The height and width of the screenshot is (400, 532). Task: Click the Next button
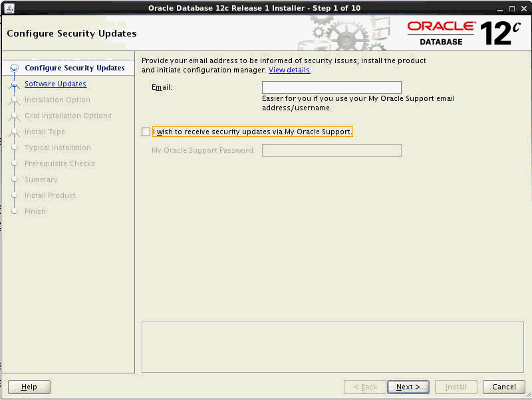click(x=408, y=387)
